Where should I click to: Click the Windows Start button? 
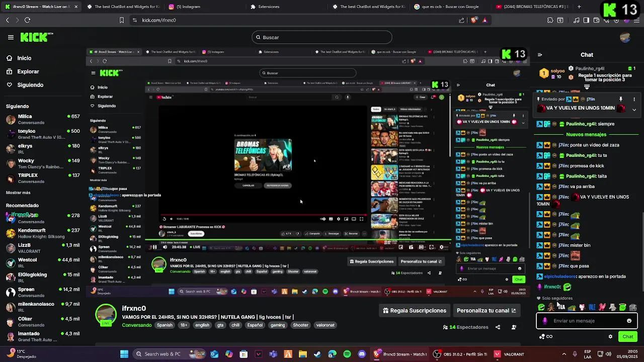[124, 354]
